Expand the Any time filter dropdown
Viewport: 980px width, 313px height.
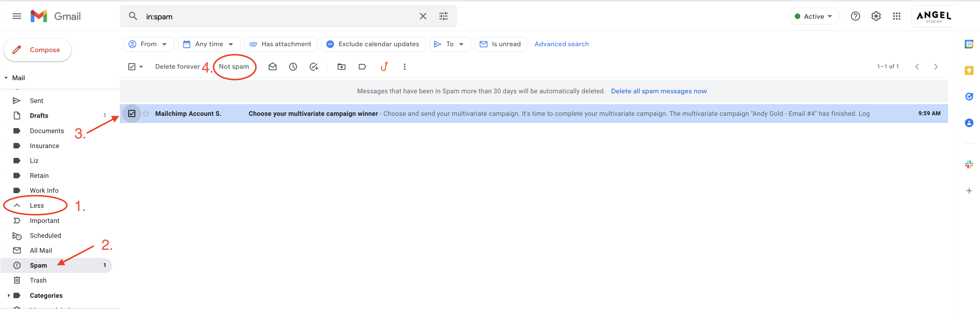coord(209,44)
